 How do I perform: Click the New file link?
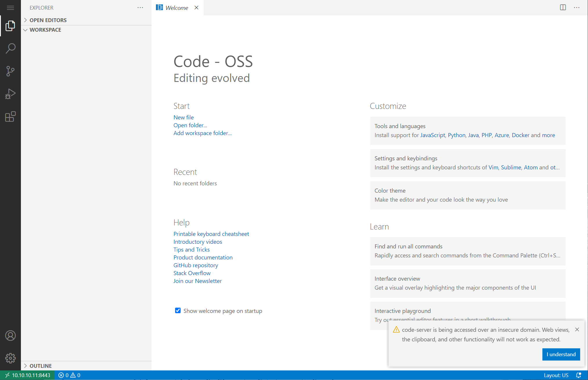tap(184, 117)
